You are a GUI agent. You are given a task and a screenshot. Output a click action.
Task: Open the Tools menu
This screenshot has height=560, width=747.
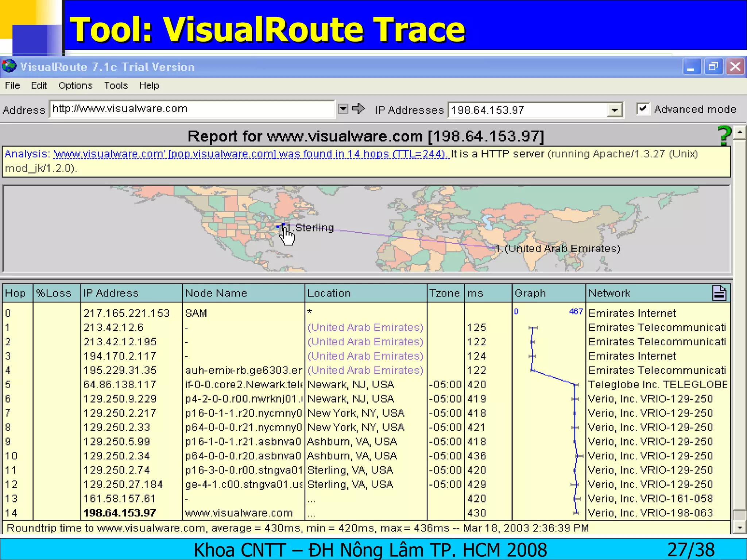pyautogui.click(x=116, y=85)
